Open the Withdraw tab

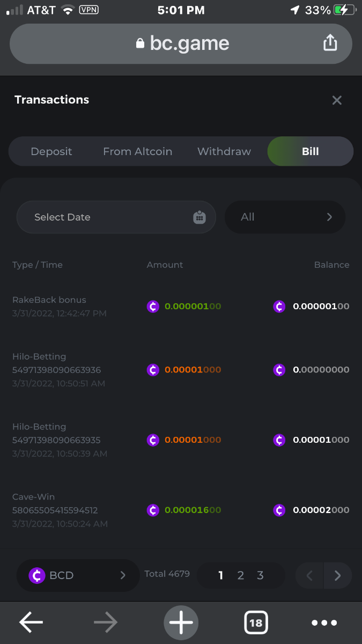[224, 151]
